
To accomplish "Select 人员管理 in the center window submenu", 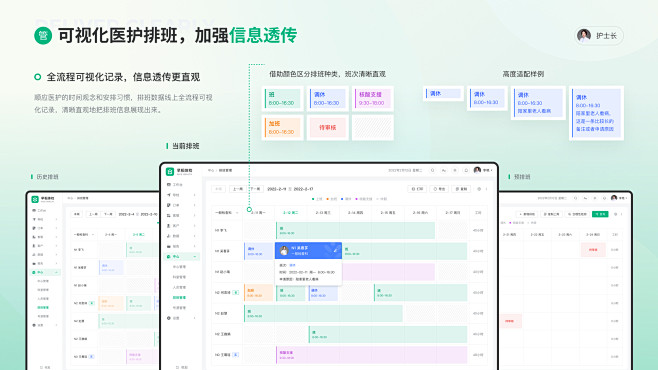I will 179,287.
